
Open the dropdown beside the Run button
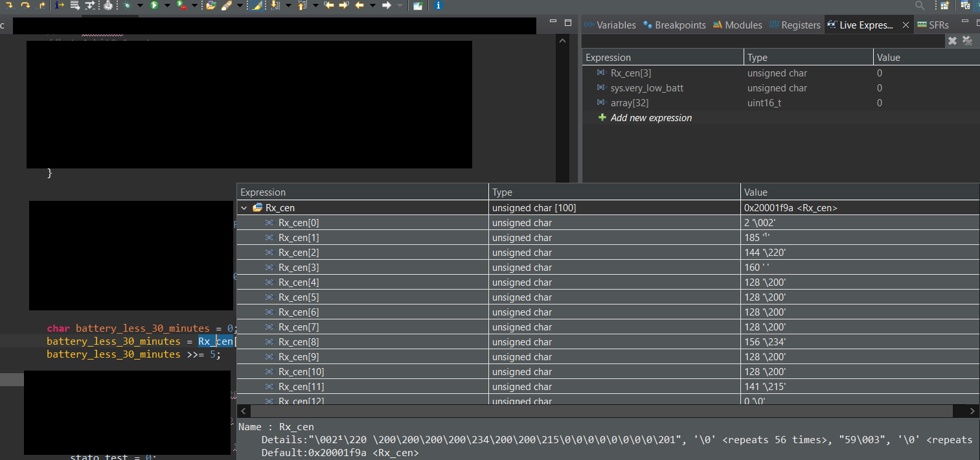point(166,6)
